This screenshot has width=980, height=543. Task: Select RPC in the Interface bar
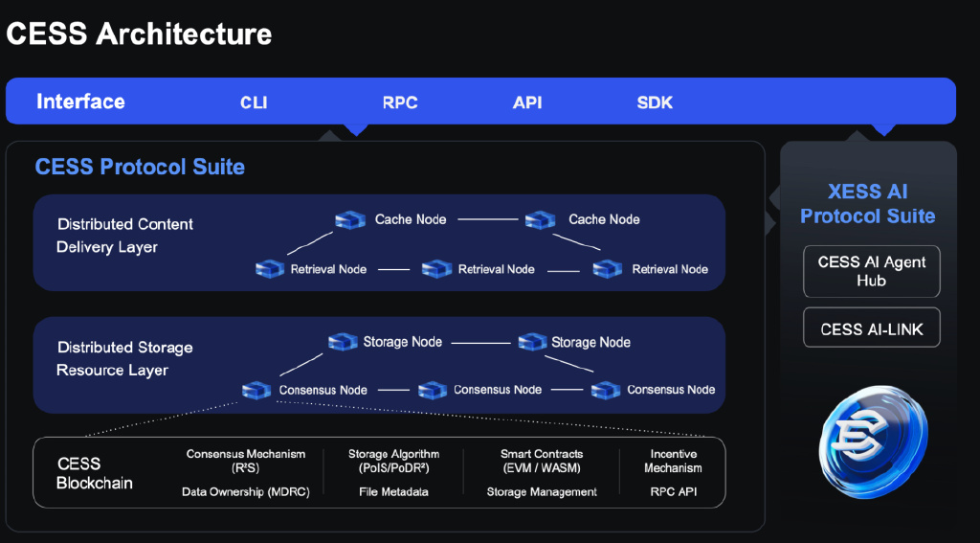[400, 102]
